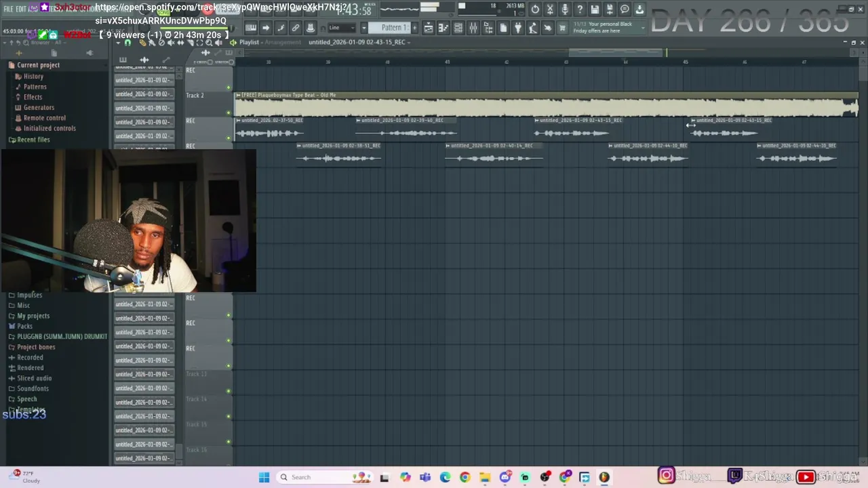This screenshot has width=868, height=488.
Task: Click the chat bubble icon
Action: click(x=625, y=9)
